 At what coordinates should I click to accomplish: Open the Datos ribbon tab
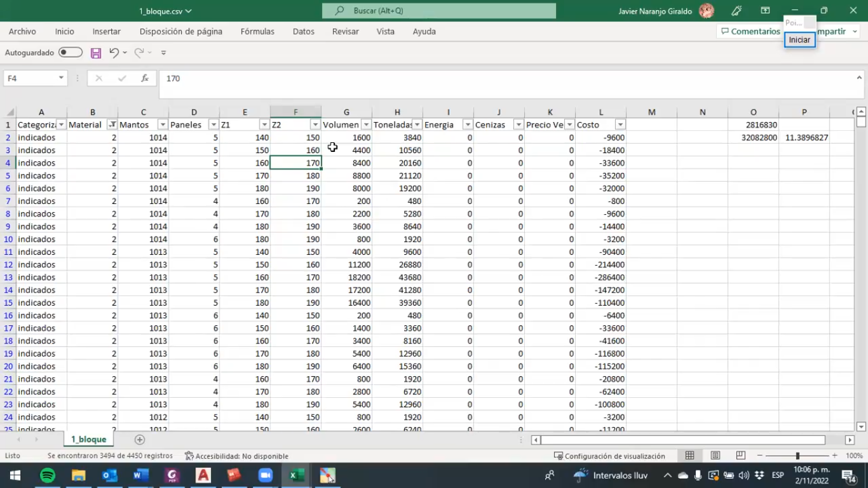coord(303,31)
